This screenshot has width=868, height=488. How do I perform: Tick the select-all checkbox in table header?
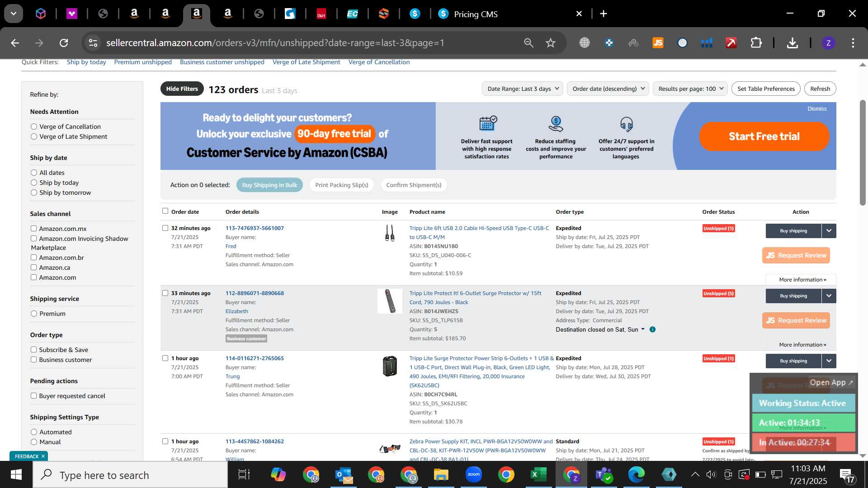click(x=165, y=211)
